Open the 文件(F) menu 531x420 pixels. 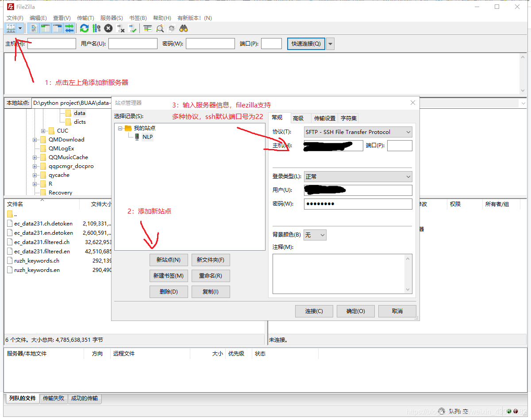point(15,18)
